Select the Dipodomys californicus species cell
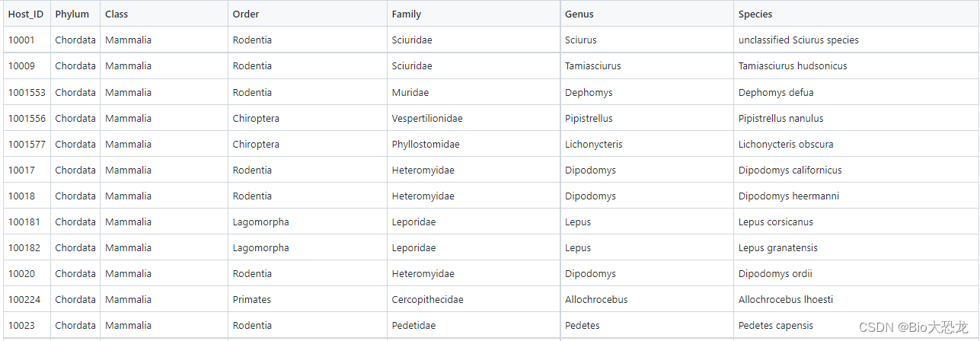Viewport: 980px width, 341px height. pos(855,170)
